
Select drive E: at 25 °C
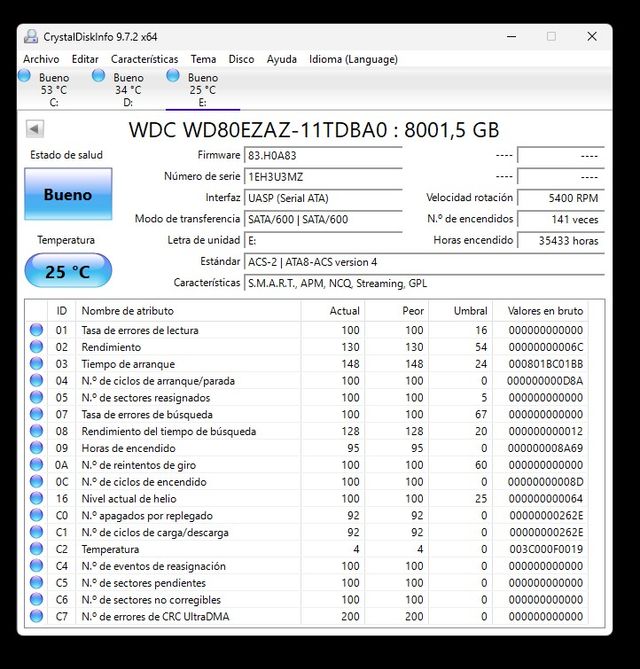(x=203, y=90)
